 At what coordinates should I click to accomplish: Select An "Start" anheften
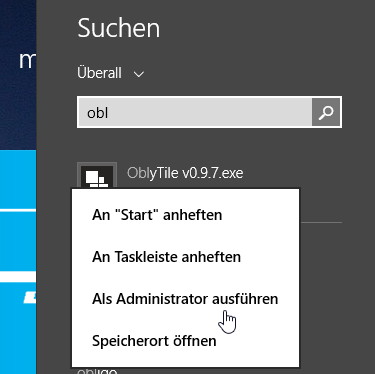coord(185,215)
